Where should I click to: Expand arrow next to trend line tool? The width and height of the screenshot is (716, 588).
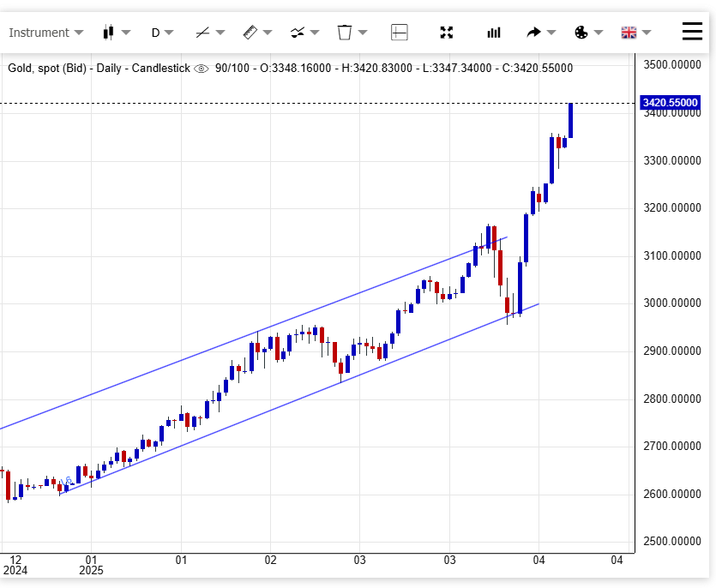point(220,33)
